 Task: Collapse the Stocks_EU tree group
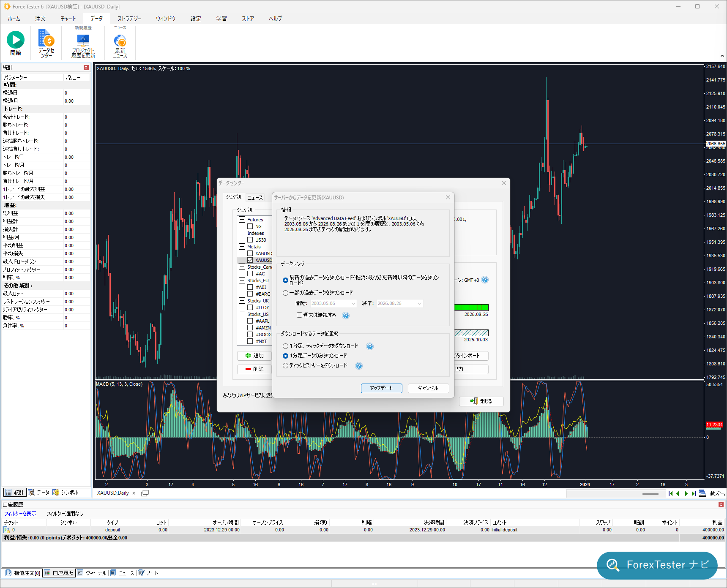(x=242, y=280)
